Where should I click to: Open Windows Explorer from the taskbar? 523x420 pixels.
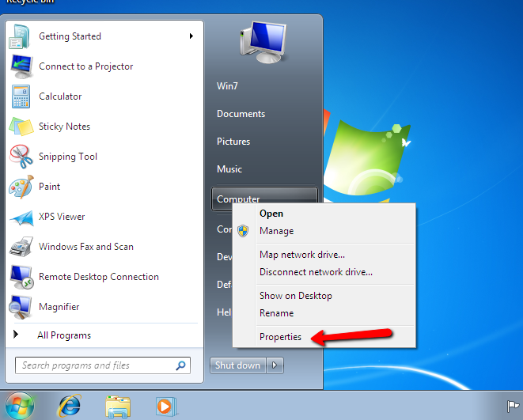click(x=118, y=407)
